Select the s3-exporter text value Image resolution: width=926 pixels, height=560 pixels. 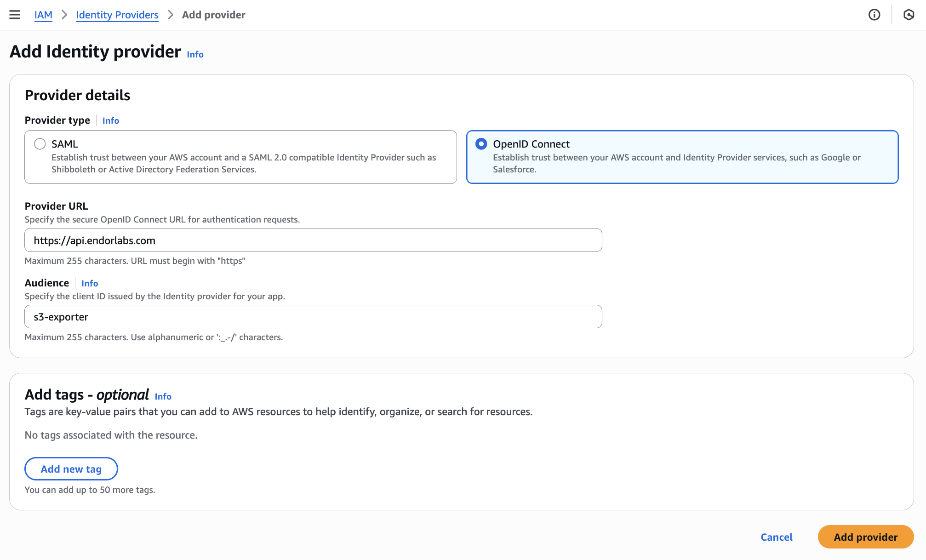(60, 316)
